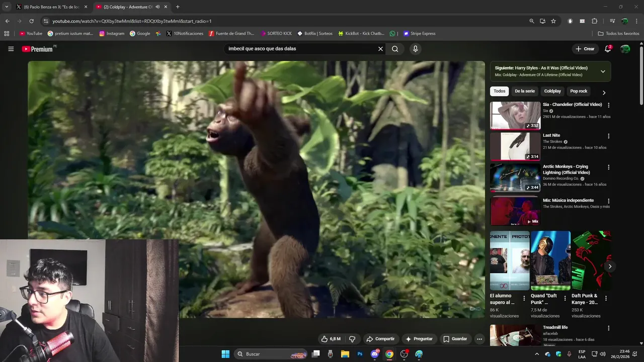
Task: Open Sia Chandelier video thumbnail
Action: coord(515,116)
